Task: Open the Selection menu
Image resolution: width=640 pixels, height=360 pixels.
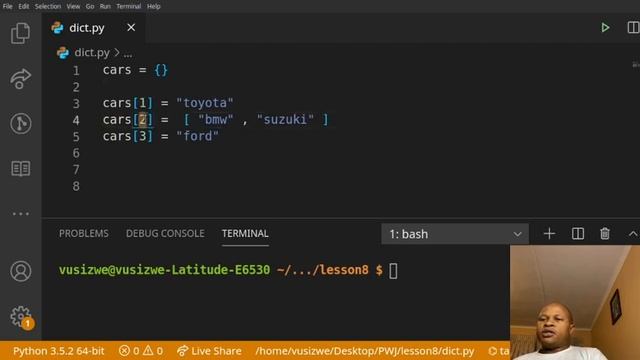Action: (48, 6)
